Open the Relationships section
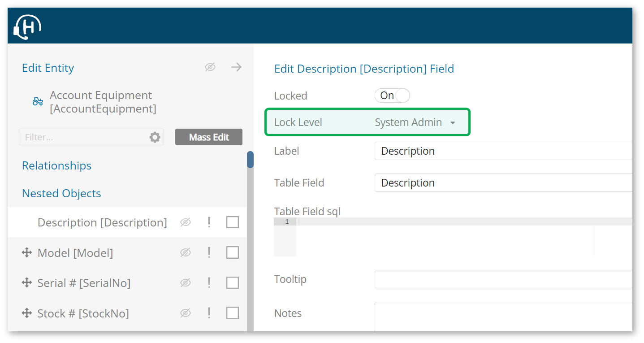 pyautogui.click(x=56, y=165)
